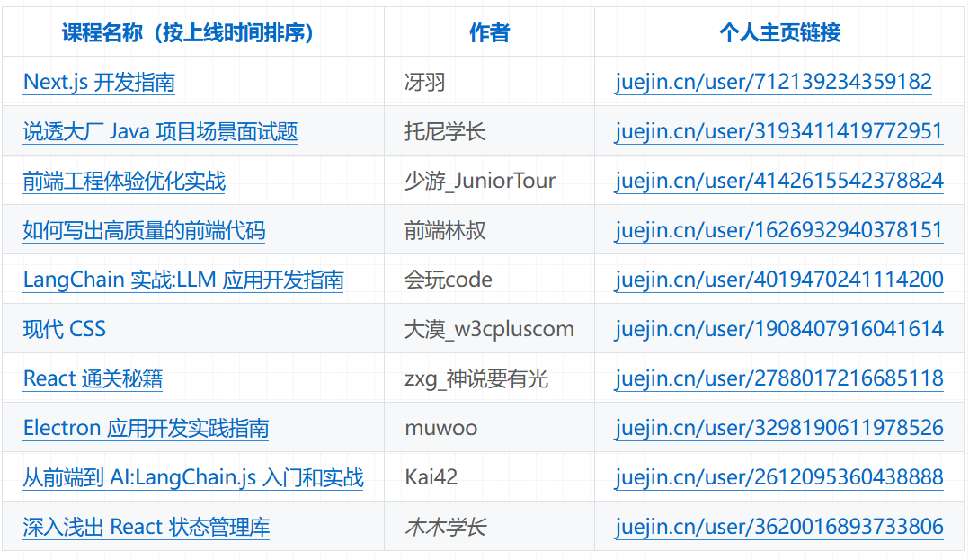This screenshot has width=969, height=560.
Task: Visit profile juejin.cn/user/3298190611978526
Action: coord(778,429)
